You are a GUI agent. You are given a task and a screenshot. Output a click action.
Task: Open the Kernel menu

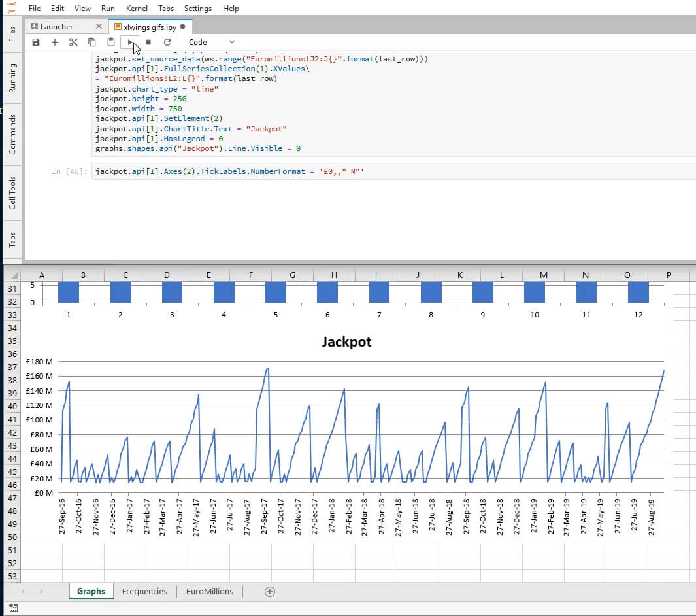pos(137,9)
